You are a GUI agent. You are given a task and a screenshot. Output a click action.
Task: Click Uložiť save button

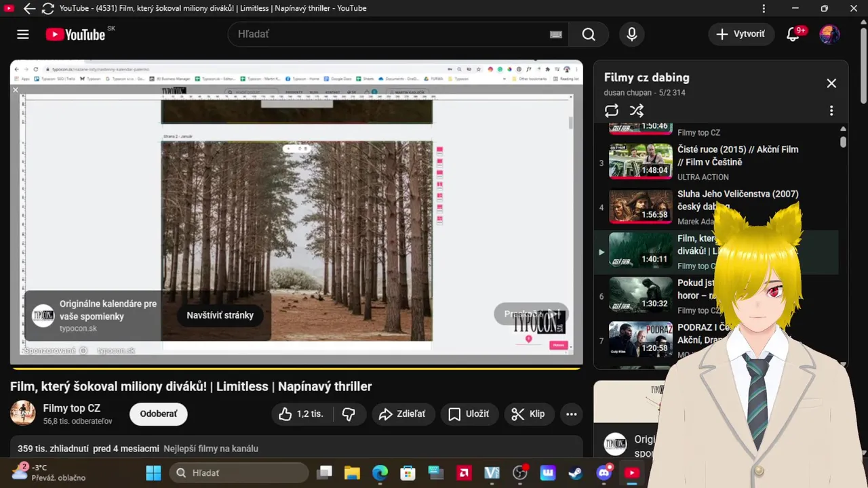469,413
